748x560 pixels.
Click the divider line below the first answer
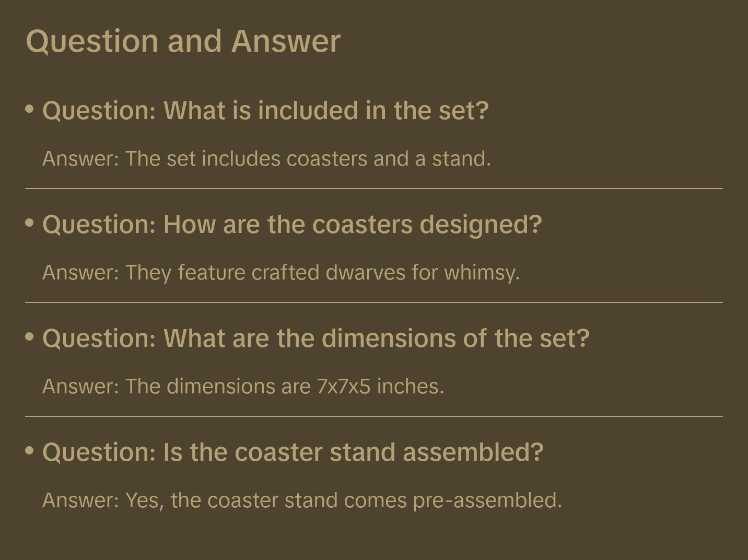pyautogui.click(x=374, y=189)
